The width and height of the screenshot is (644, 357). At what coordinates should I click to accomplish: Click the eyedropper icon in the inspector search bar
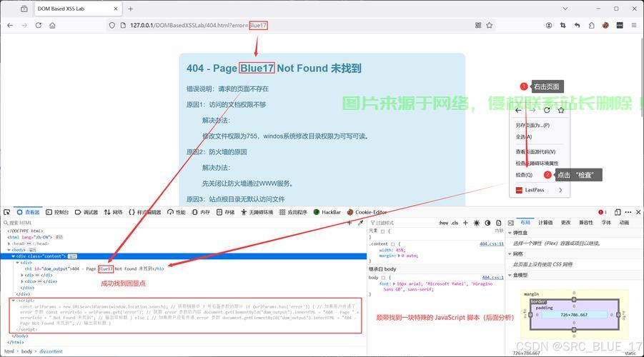point(361,223)
